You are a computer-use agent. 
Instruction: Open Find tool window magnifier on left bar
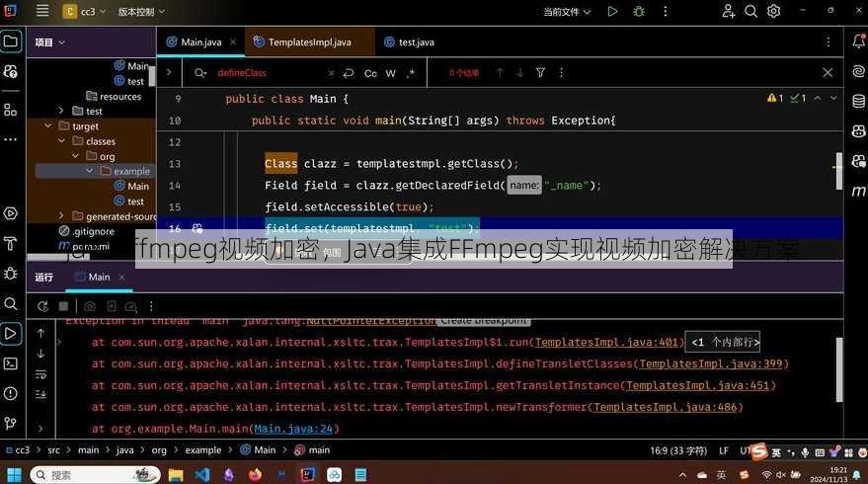click(x=11, y=303)
